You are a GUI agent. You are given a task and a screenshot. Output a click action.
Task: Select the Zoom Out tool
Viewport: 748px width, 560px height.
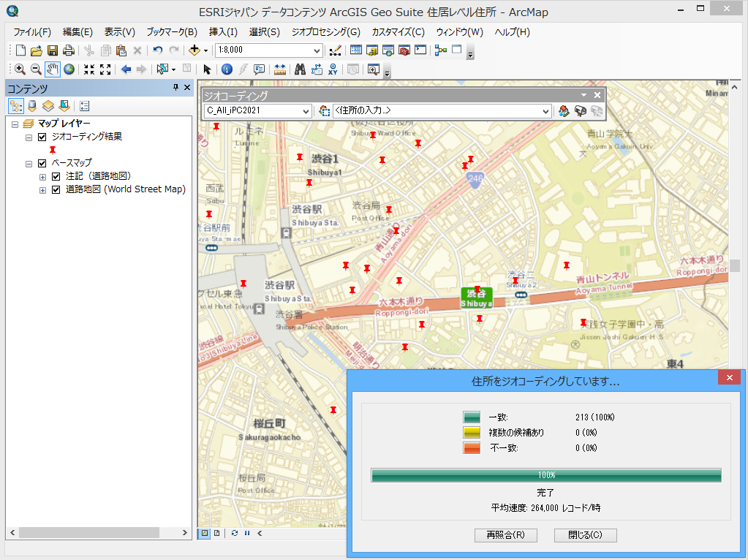pyautogui.click(x=36, y=69)
